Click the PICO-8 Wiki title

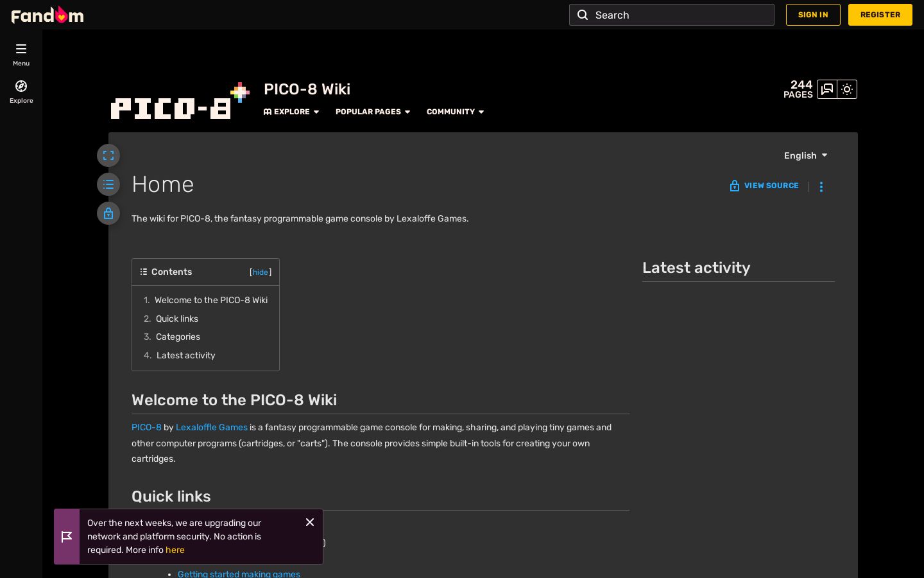(x=307, y=89)
